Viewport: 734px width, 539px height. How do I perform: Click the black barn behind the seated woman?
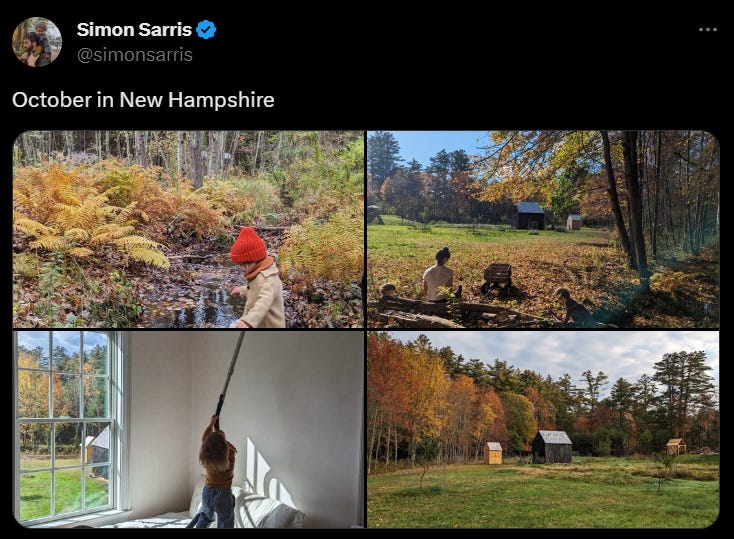coord(528,216)
